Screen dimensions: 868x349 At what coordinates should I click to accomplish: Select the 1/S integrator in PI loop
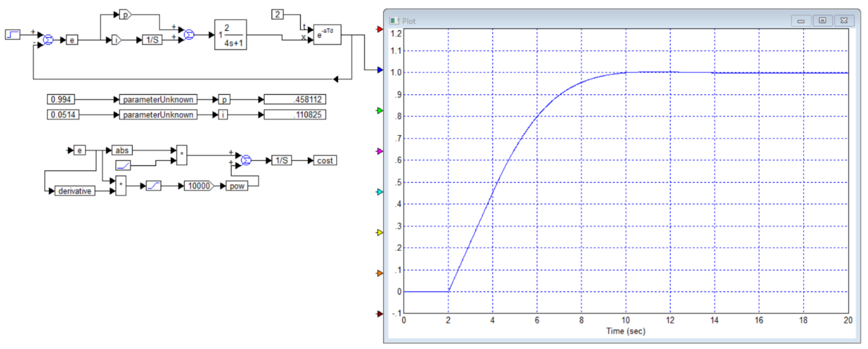coord(152,40)
